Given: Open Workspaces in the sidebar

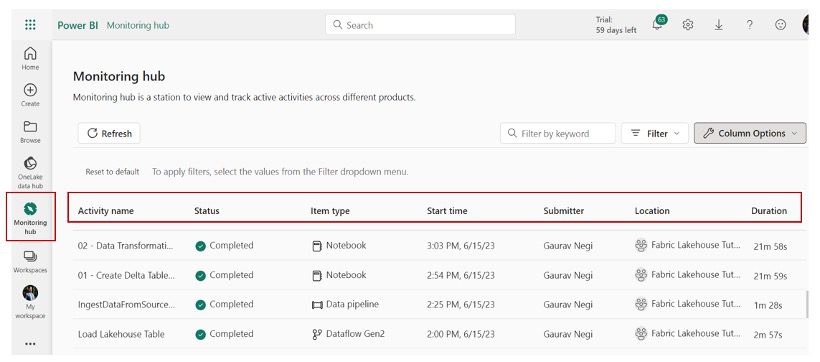Looking at the screenshot, I should point(30,262).
